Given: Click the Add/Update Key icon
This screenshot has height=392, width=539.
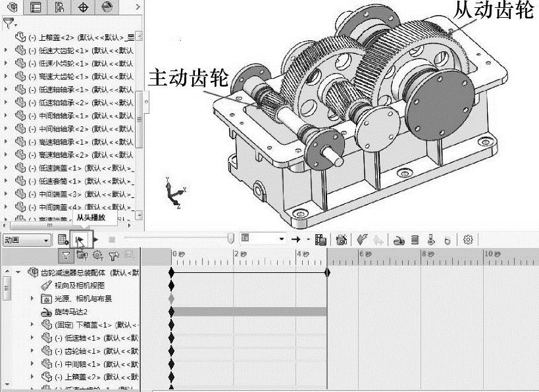Looking at the screenshot, I should pos(378,239).
